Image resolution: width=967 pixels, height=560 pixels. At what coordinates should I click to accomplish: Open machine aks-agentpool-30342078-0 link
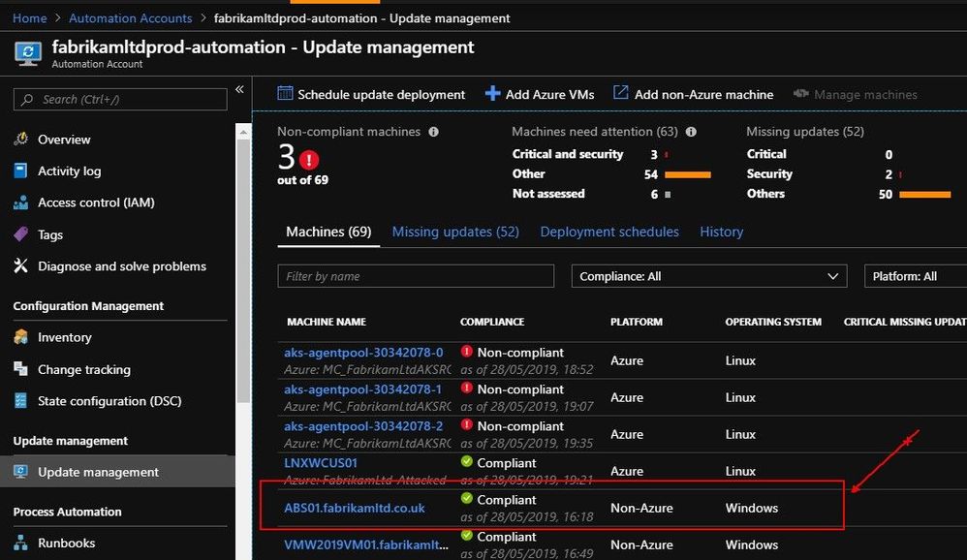click(x=363, y=352)
